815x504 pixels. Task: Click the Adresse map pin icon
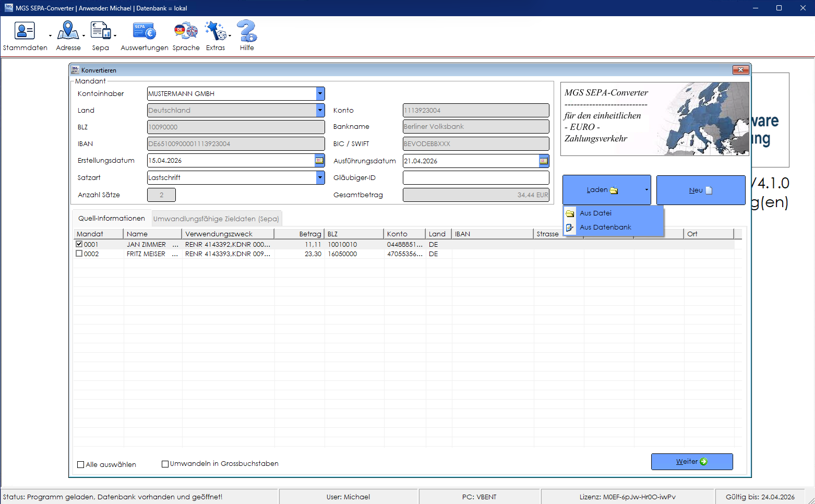tap(68, 31)
